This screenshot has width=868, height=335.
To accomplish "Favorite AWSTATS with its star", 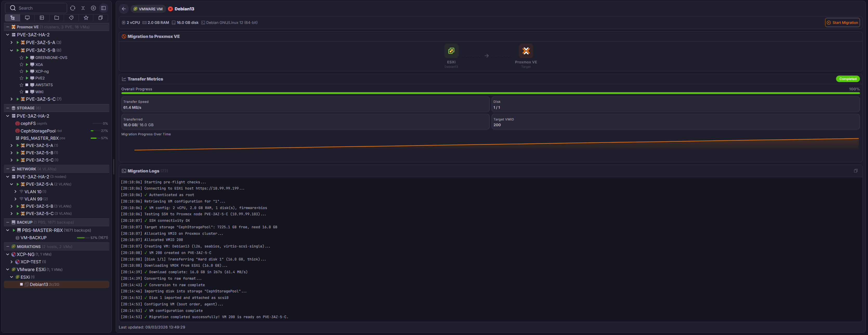I will 21,85.
